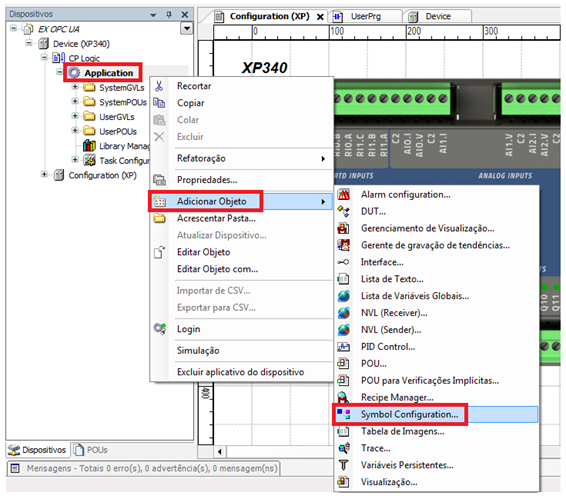Click the Lista de Texto icon
Screen dimensions: 566x499
tap(343, 279)
